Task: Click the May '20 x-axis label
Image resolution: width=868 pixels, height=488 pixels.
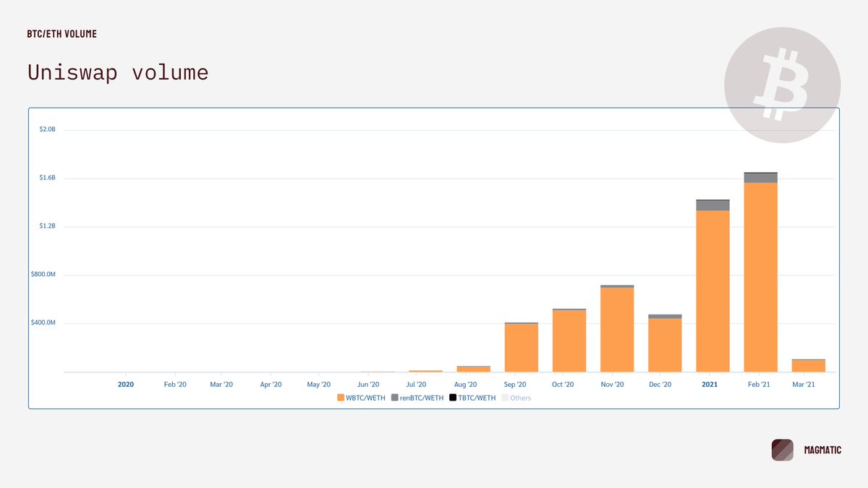Action: tap(318, 385)
